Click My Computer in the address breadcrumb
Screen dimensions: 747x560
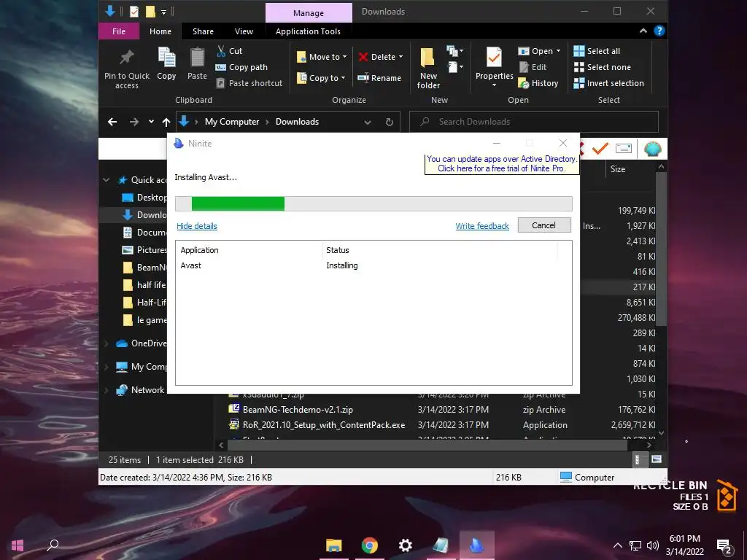pyautogui.click(x=232, y=122)
